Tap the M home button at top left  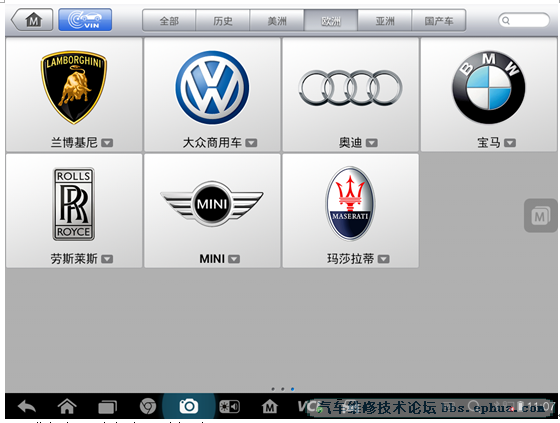coord(32,20)
